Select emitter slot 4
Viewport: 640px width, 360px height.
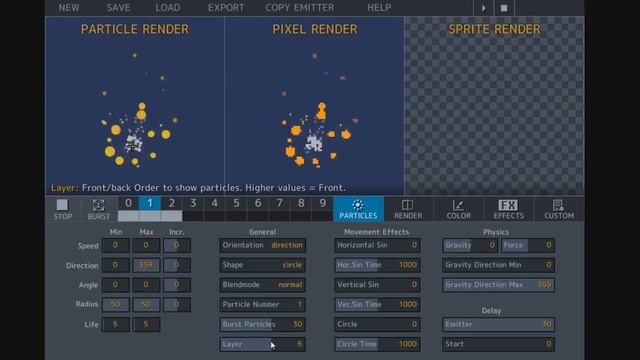pos(215,203)
